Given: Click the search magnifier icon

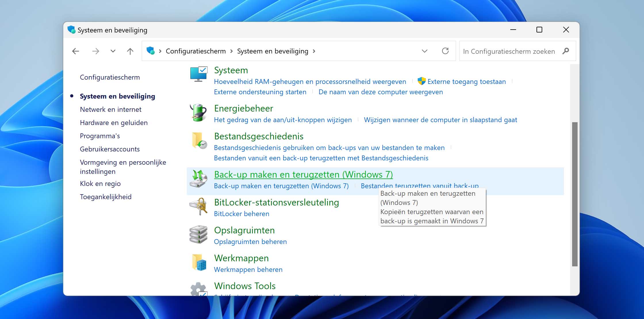Looking at the screenshot, I should pos(566,51).
